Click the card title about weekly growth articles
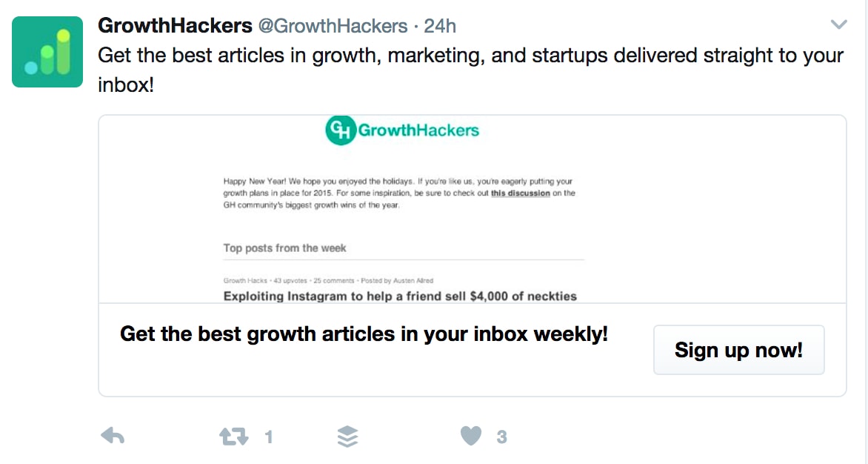 click(x=364, y=334)
